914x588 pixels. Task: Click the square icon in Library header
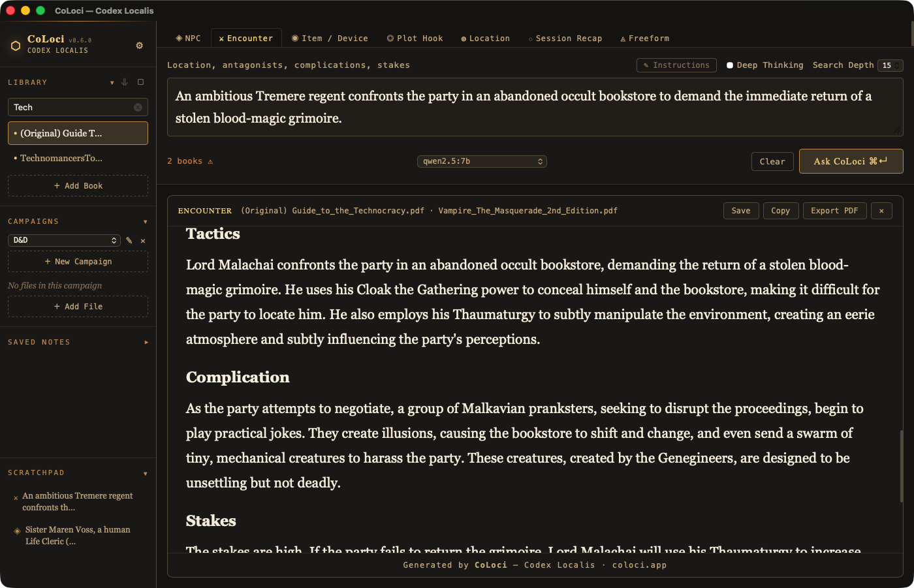140,82
